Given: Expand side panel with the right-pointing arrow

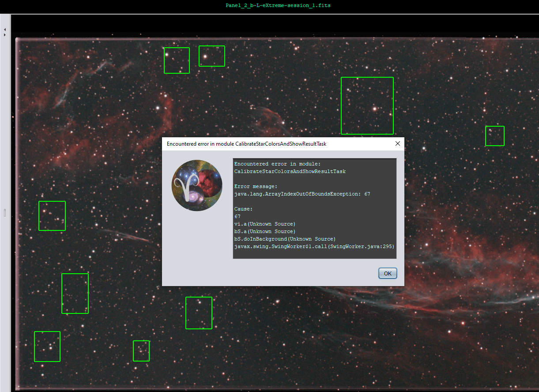Looking at the screenshot, I should tap(4, 35).
